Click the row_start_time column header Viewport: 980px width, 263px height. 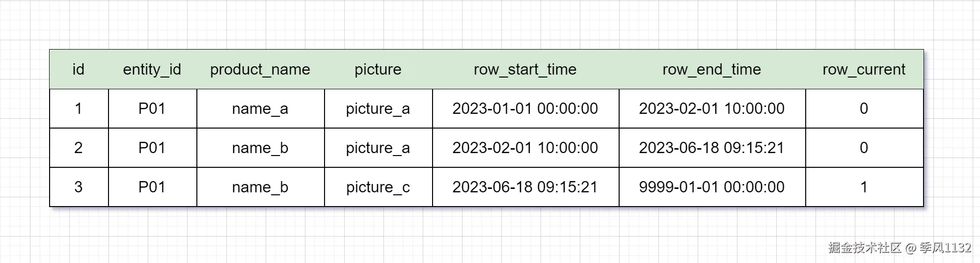[525, 69]
